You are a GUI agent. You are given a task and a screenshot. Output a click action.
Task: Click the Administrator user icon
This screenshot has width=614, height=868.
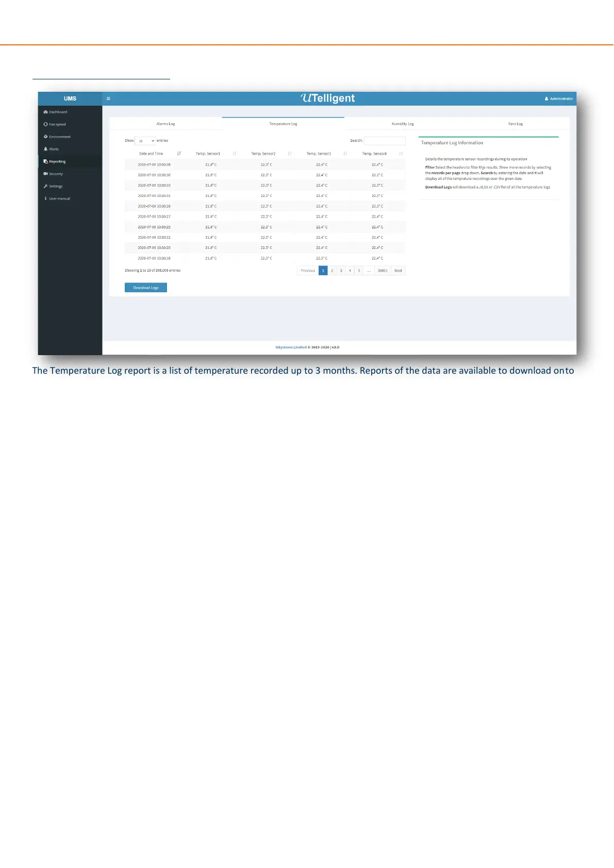pyautogui.click(x=546, y=98)
